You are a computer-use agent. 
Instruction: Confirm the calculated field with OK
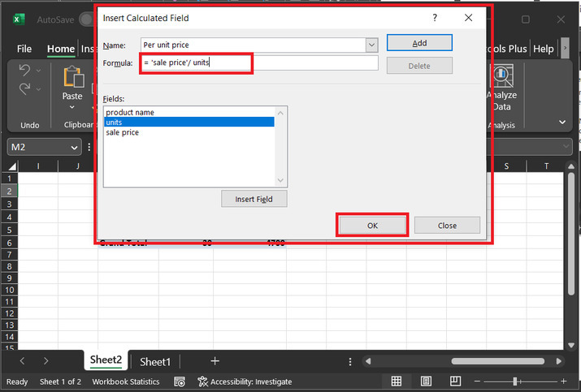(x=372, y=226)
